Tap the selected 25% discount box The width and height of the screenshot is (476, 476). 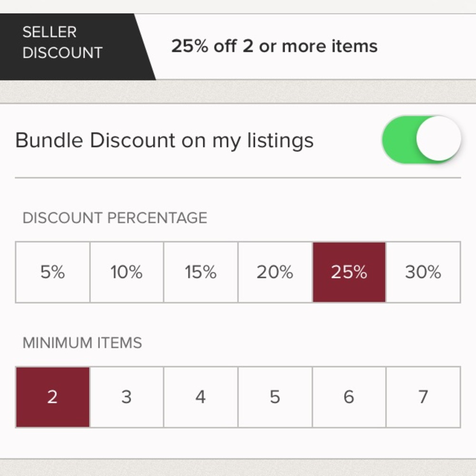click(x=349, y=272)
